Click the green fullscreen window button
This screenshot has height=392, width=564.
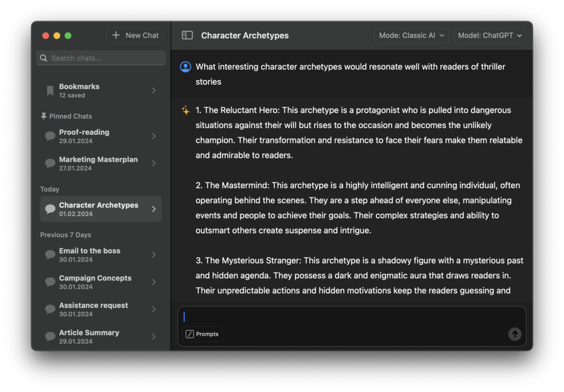pos(68,36)
